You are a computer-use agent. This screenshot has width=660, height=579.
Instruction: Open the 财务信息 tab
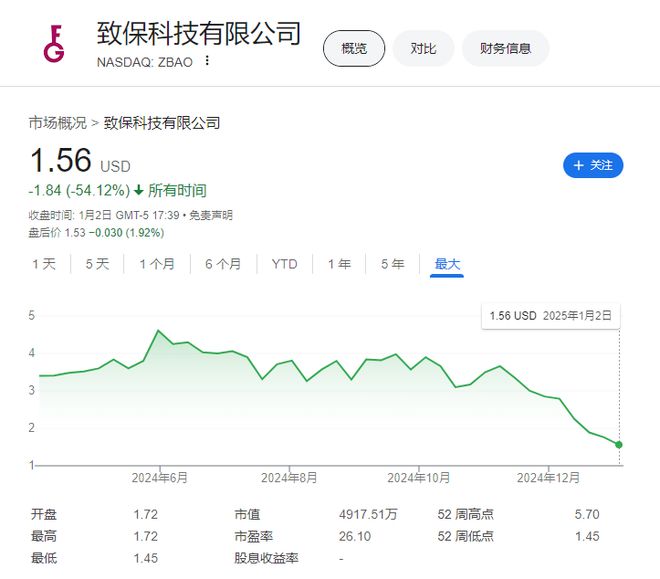pyautogui.click(x=506, y=48)
